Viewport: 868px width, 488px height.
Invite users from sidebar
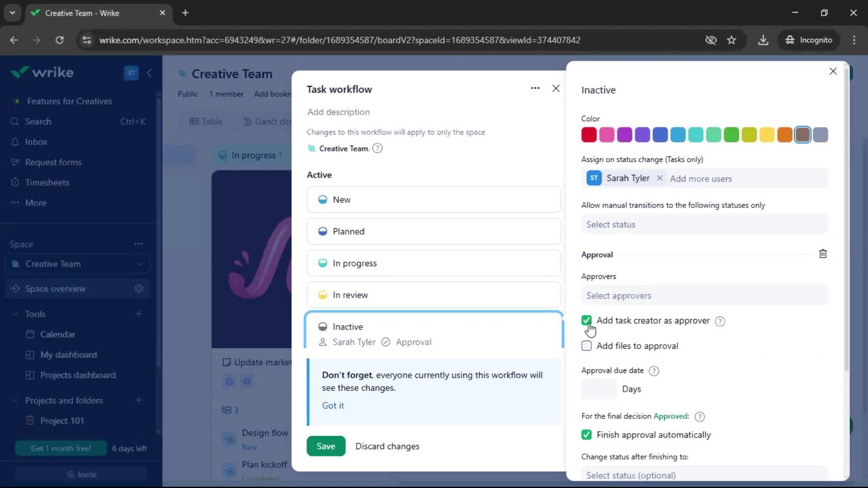[x=81, y=474]
